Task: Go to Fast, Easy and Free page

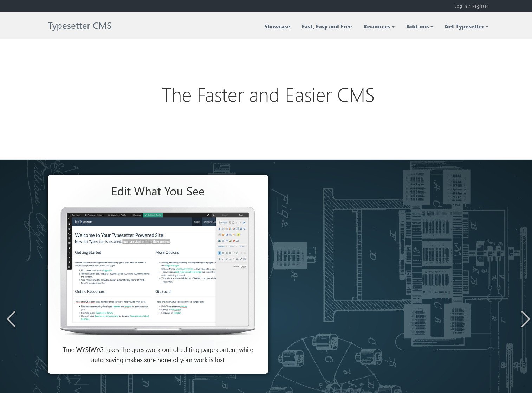Action: 326,27
